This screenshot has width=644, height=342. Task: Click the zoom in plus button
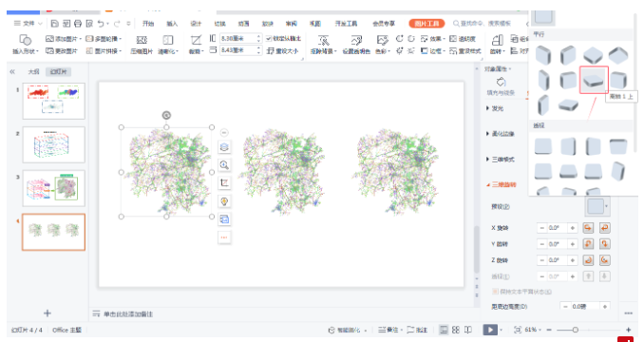pos(628,330)
